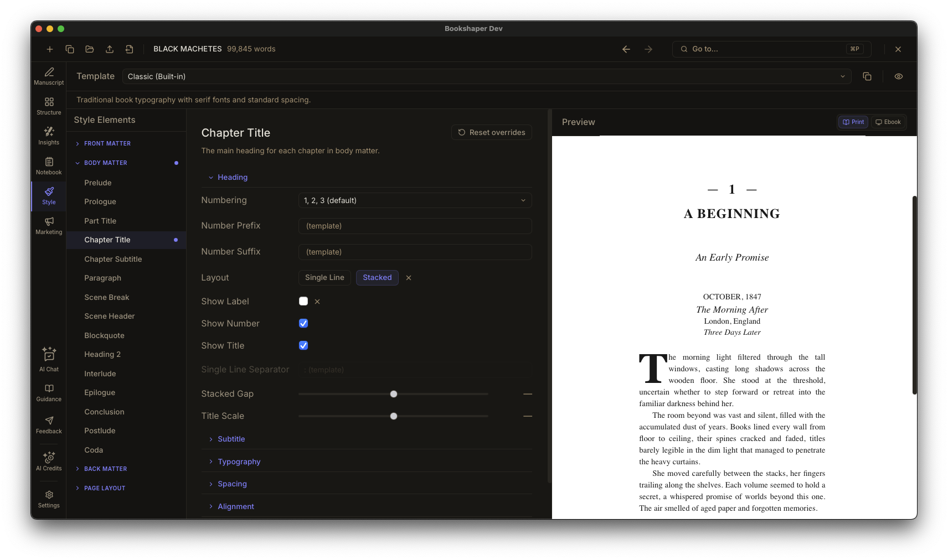This screenshot has width=948, height=560.
Task: Toggle the preview eye icon
Action: (899, 76)
